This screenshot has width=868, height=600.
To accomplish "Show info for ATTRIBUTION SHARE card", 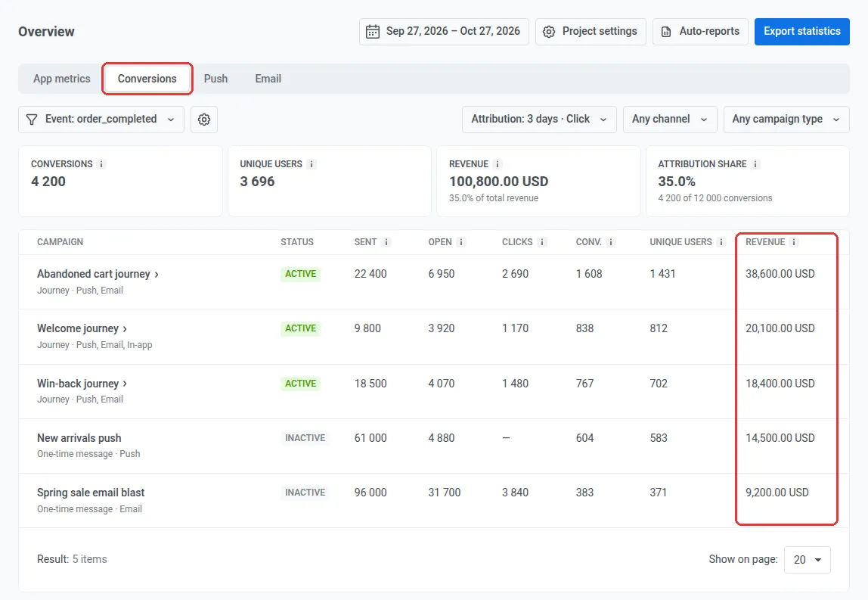I will pos(755,164).
